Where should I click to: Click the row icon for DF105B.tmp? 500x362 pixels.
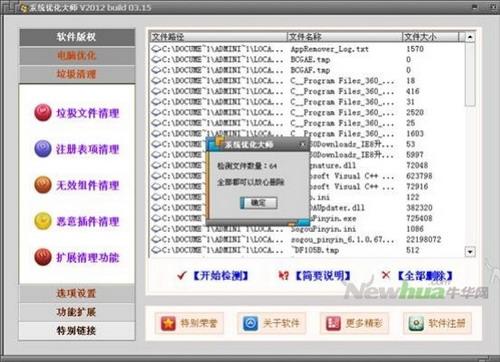tap(156, 250)
